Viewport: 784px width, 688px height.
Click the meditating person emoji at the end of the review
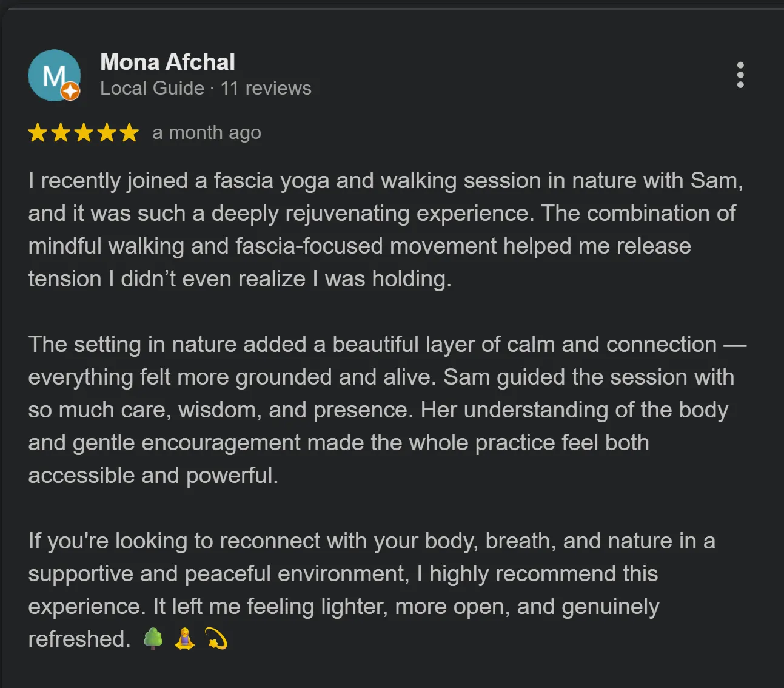tap(185, 638)
